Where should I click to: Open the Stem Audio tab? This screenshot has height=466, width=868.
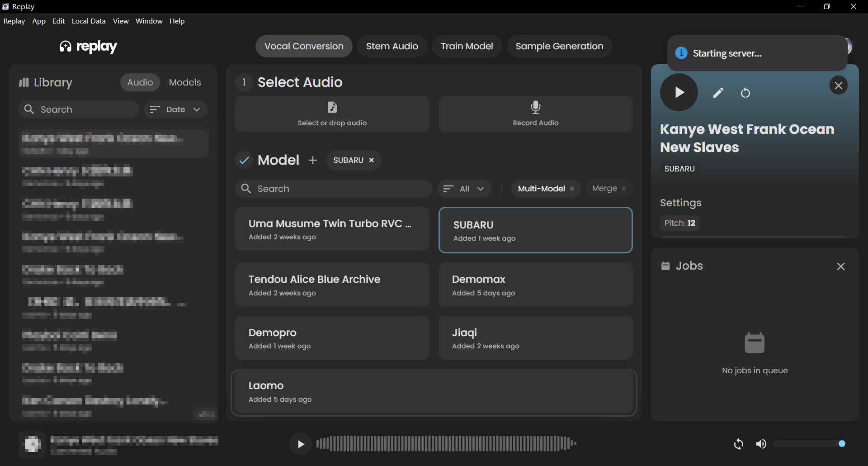(392, 46)
